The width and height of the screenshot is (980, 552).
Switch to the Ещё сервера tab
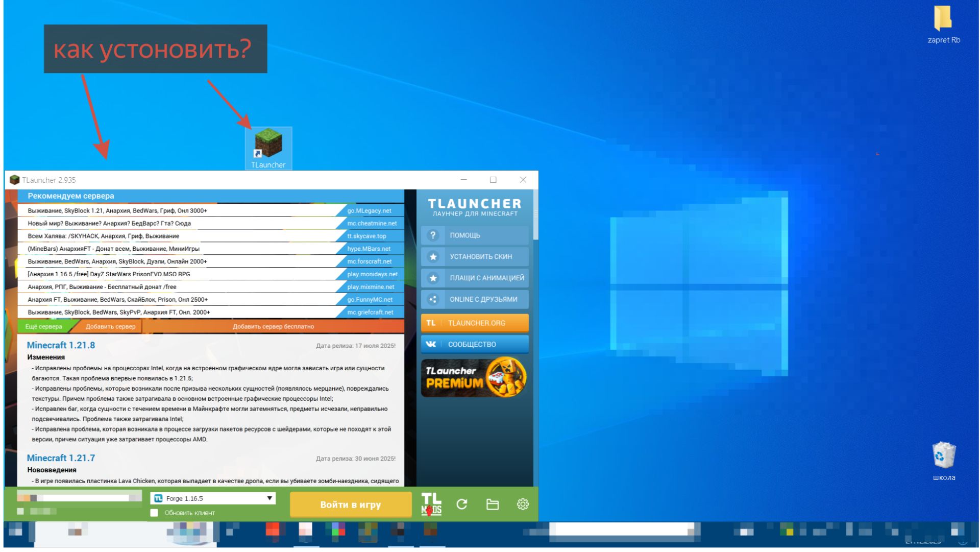pyautogui.click(x=44, y=327)
